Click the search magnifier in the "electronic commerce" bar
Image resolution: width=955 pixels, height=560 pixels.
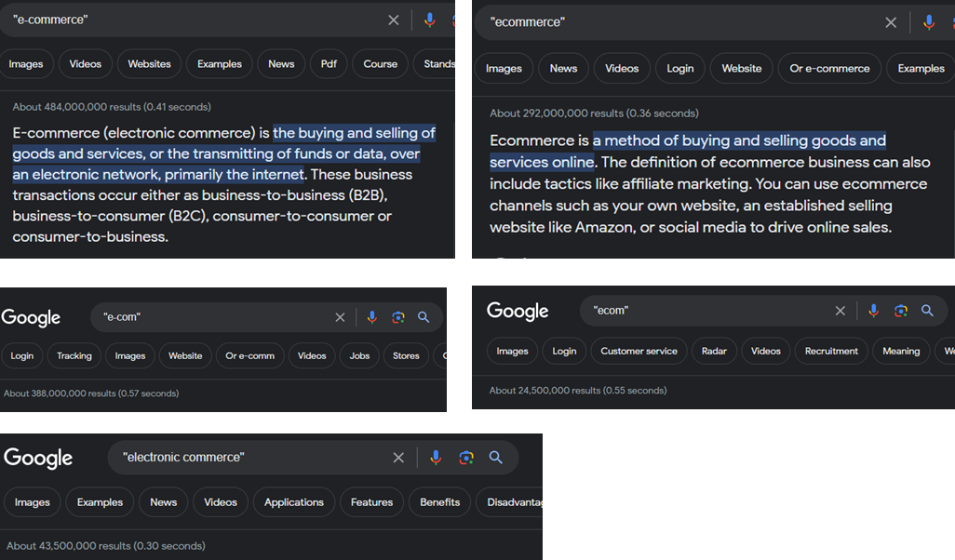[x=496, y=458]
